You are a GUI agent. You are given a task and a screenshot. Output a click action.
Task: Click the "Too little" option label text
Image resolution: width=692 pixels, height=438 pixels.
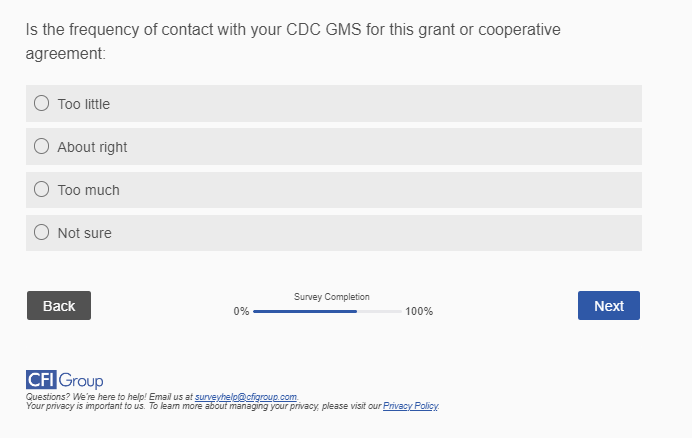tap(84, 104)
